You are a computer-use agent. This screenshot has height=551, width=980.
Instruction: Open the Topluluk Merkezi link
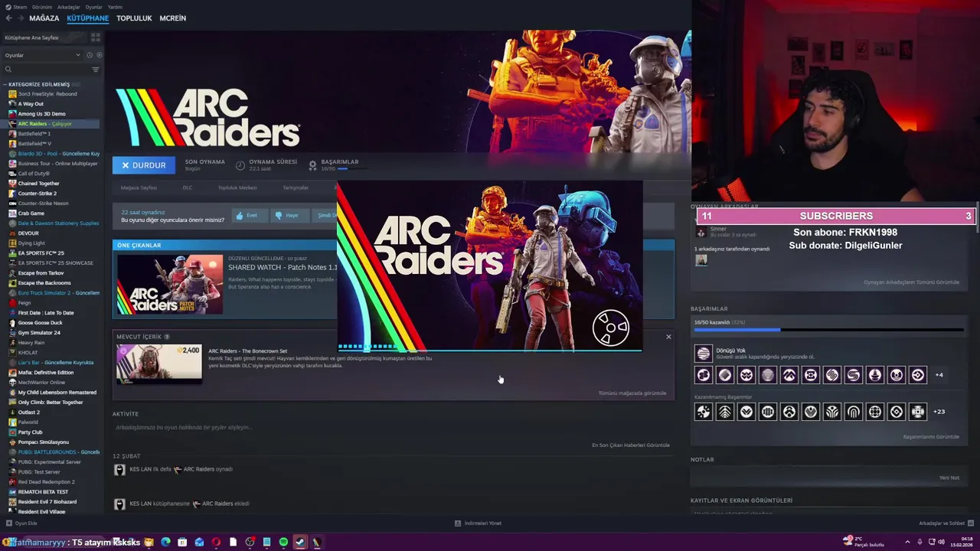[x=237, y=187]
